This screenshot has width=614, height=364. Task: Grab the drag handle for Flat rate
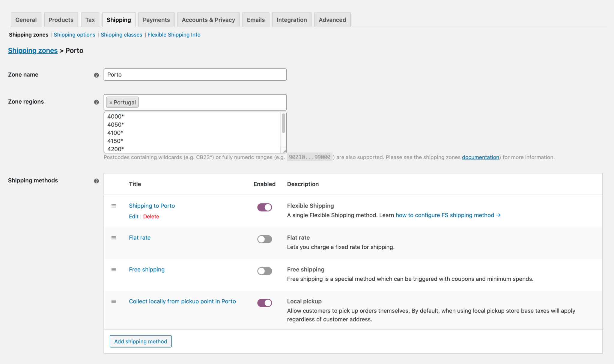pyautogui.click(x=114, y=238)
